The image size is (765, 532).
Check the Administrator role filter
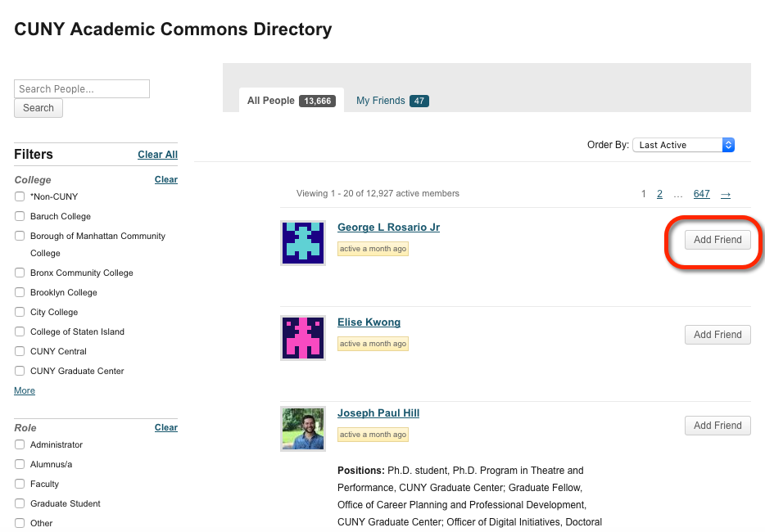tap(20, 444)
